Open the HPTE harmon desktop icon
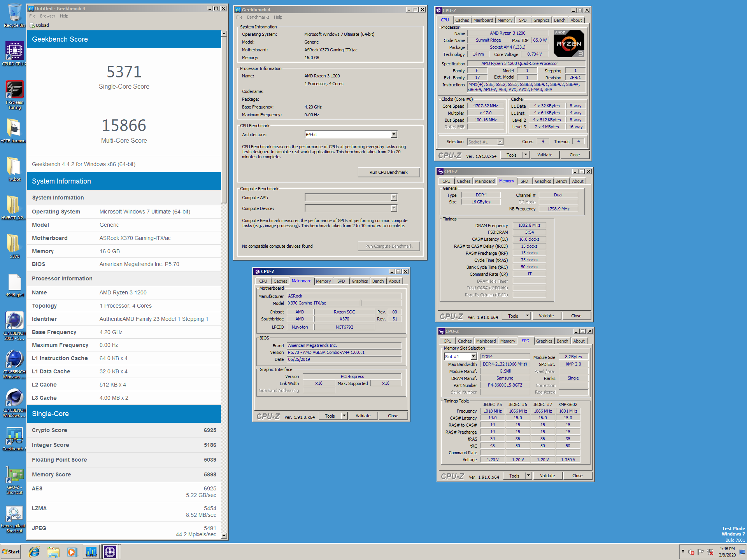Viewport: 747px width, 560px height. (x=13, y=131)
